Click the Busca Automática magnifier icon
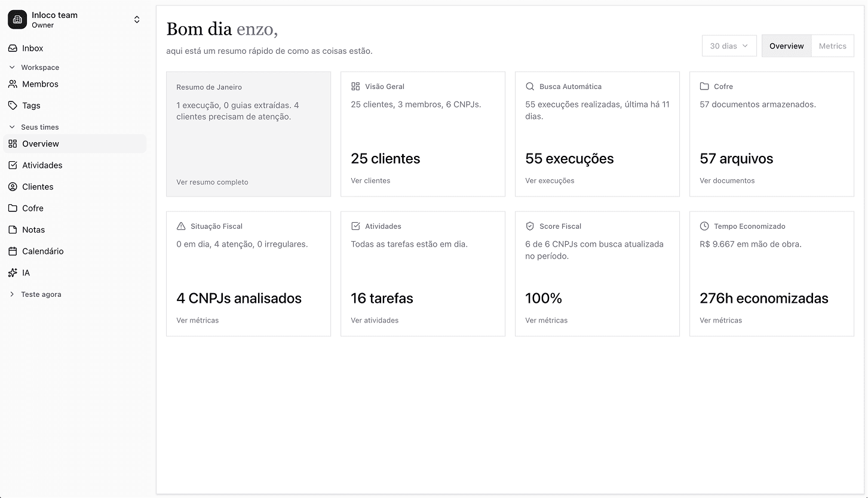 click(x=530, y=86)
